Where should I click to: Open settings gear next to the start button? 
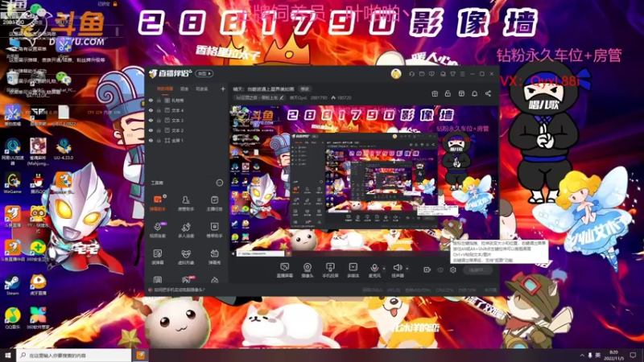(453, 269)
